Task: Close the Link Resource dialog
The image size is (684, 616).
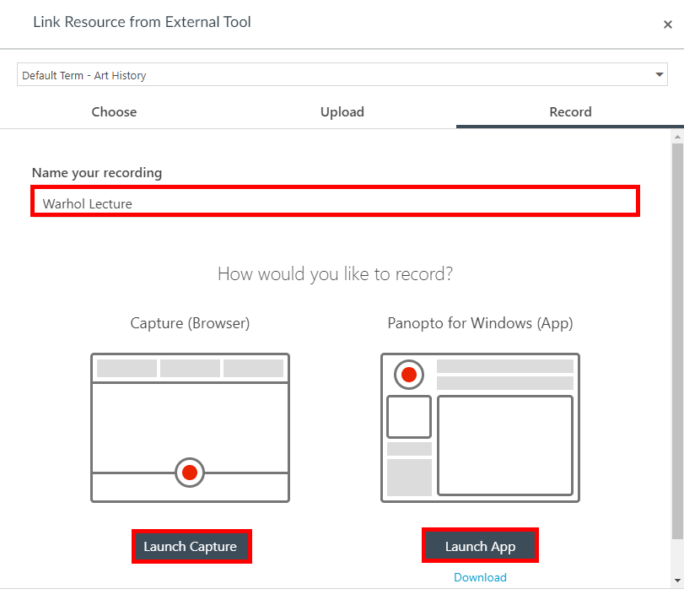Action: [667, 24]
